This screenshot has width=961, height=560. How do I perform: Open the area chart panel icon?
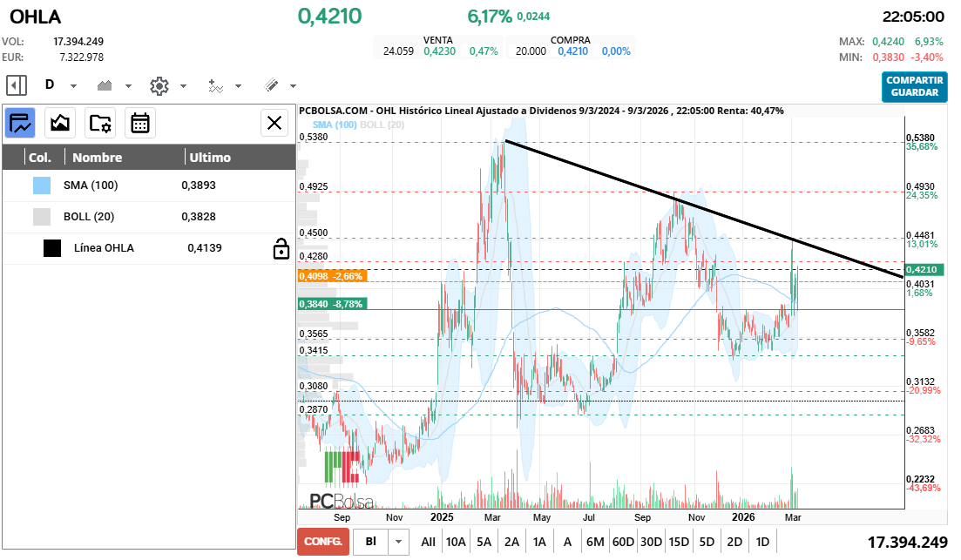[x=60, y=123]
